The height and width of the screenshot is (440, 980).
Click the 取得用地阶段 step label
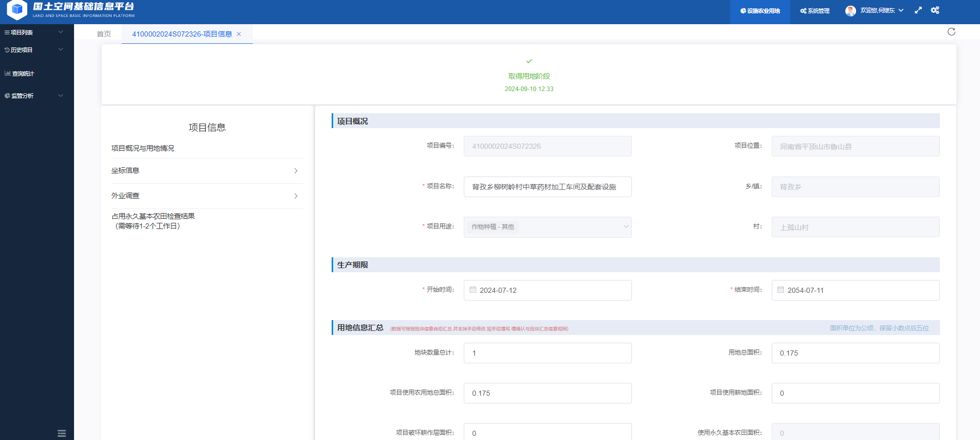(x=529, y=76)
